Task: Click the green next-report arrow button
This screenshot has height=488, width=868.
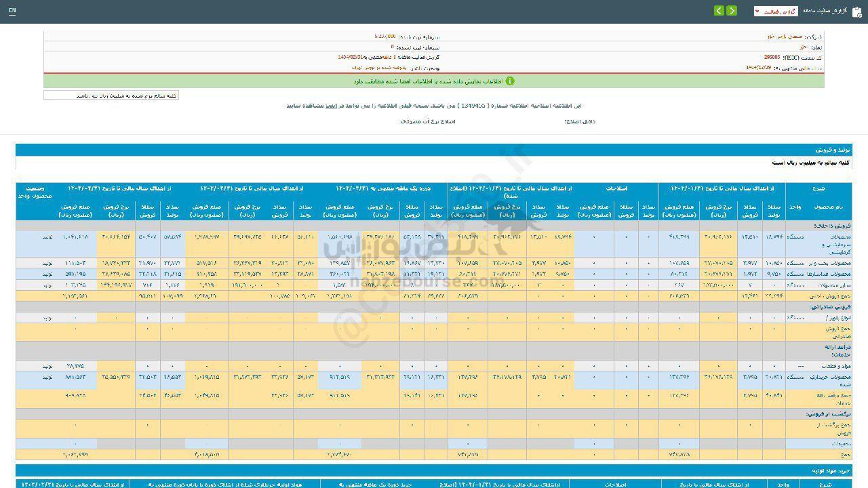Action: click(x=732, y=11)
